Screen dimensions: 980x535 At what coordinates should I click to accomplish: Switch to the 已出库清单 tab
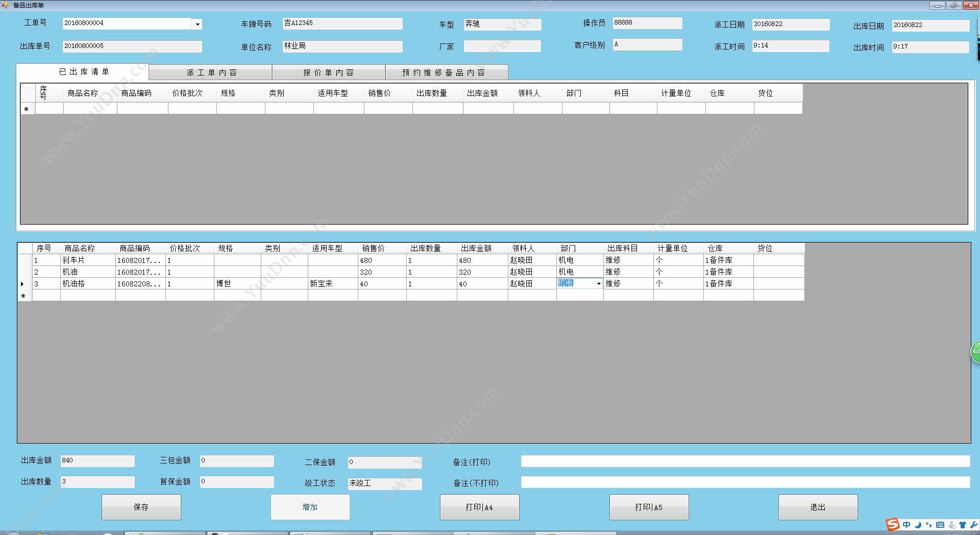point(83,72)
